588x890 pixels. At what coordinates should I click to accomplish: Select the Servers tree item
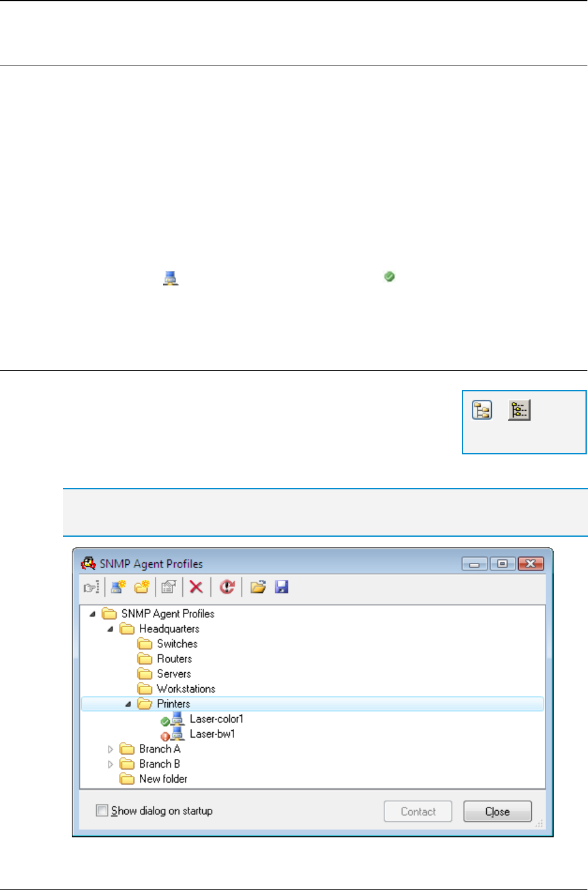coord(174,673)
